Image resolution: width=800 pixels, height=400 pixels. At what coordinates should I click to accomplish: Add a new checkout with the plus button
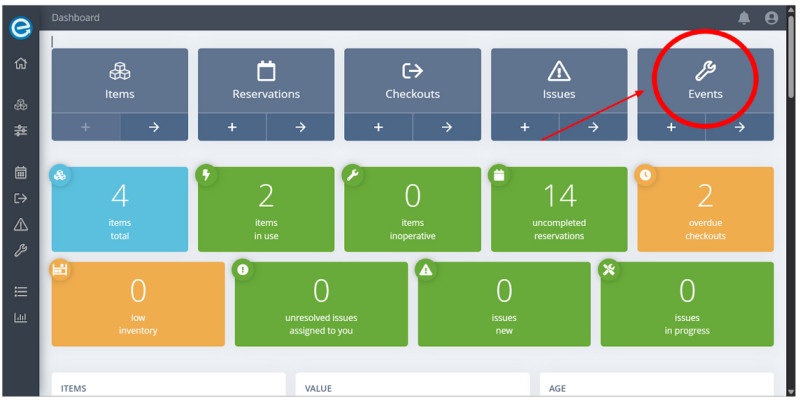tap(378, 127)
